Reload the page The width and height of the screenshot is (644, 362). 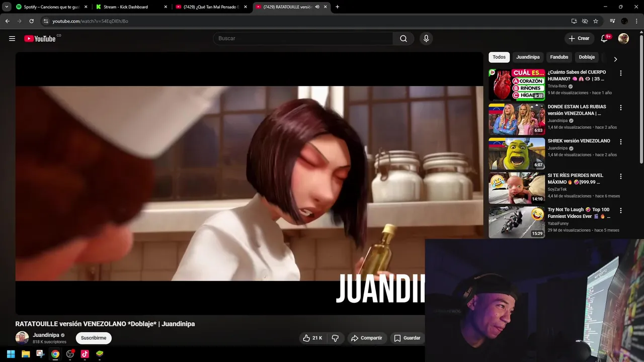point(31,21)
